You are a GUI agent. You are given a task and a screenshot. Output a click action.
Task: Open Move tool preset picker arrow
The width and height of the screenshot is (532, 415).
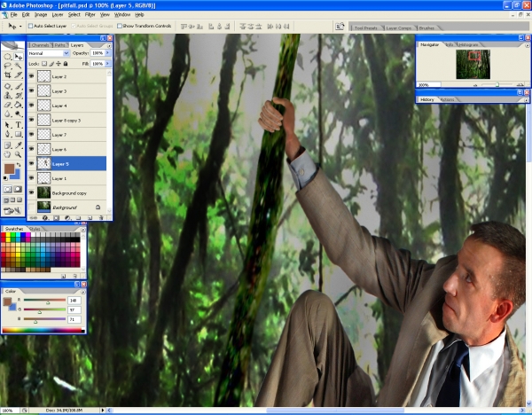[20, 26]
